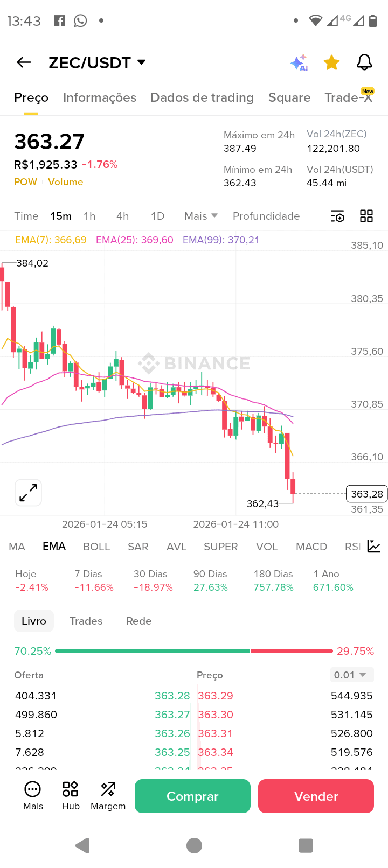Select the Livro order book tab
Image resolution: width=388 pixels, height=868 pixels.
[34, 621]
